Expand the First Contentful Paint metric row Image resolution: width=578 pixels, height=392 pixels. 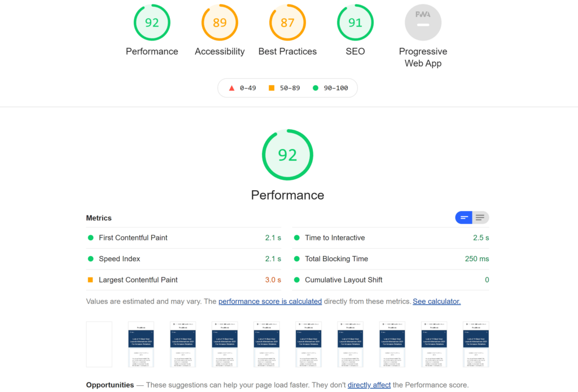click(x=133, y=238)
